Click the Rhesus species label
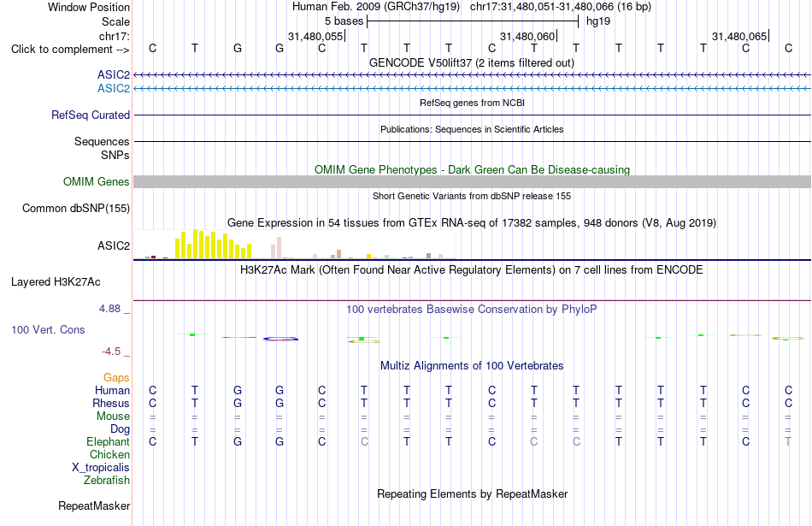The image size is (812, 526). click(111, 403)
